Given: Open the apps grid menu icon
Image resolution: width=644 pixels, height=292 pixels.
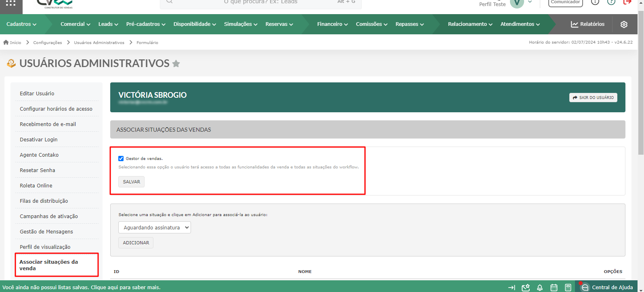Looking at the screenshot, I should tap(11, 3).
